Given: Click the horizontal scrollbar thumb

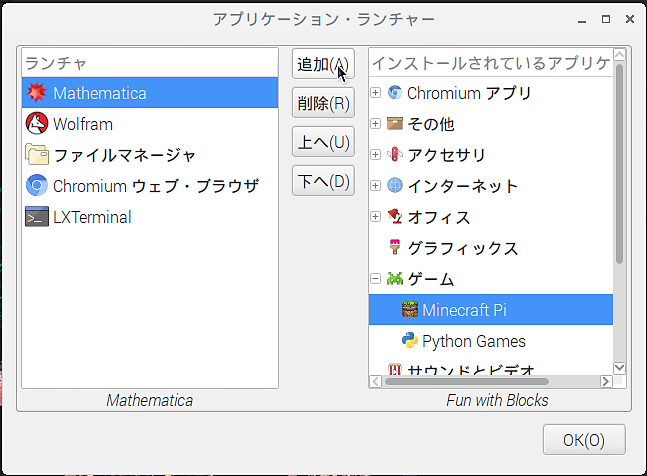Looking at the screenshot, I should point(466,381).
